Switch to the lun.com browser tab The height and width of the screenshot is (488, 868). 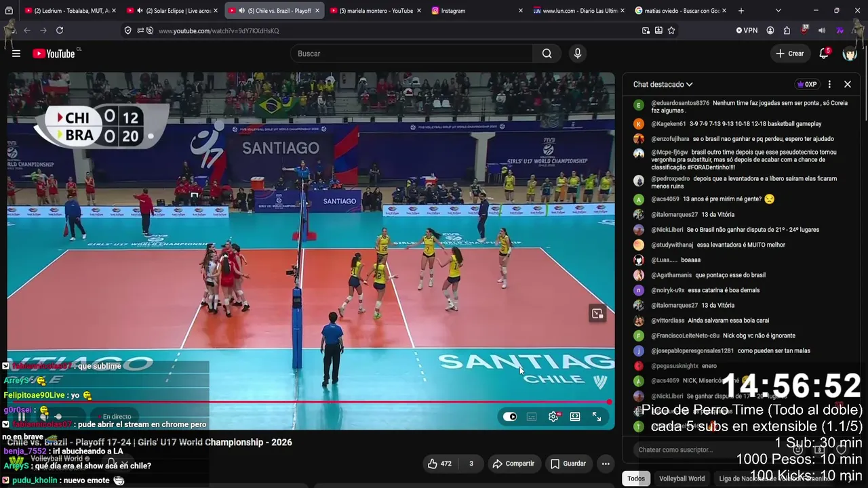(x=579, y=11)
